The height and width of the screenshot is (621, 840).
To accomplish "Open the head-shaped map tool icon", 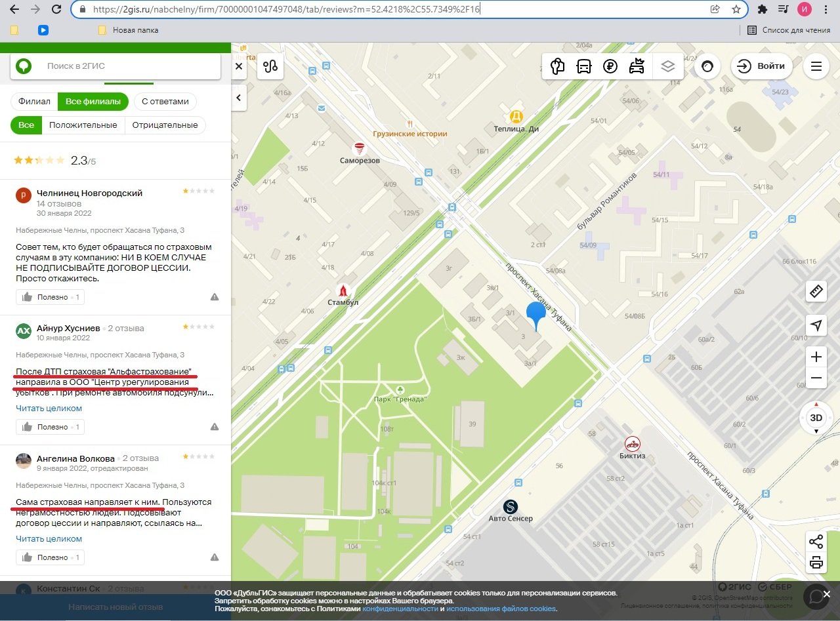I will point(557,66).
